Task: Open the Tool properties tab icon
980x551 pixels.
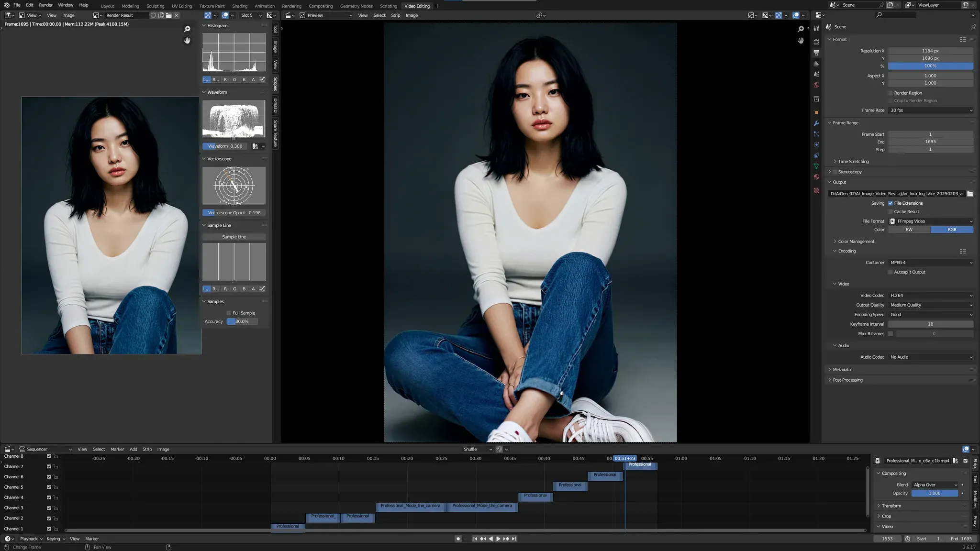Action: click(816, 29)
